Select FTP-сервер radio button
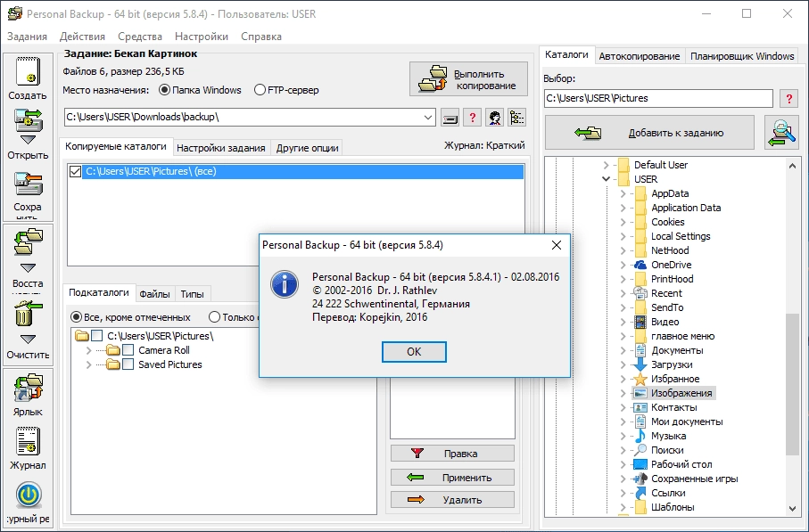 tap(260, 90)
